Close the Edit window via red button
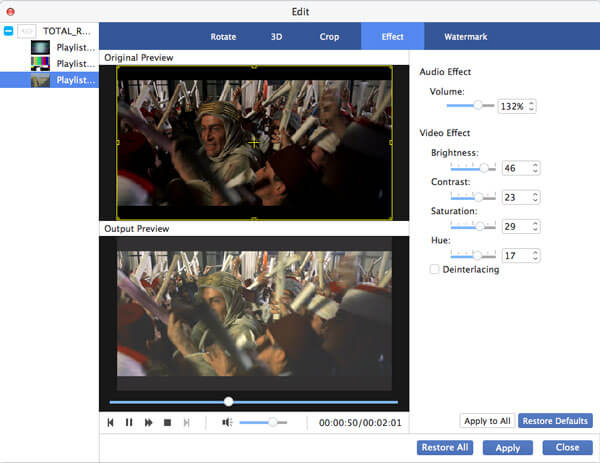This screenshot has height=463, width=600. pos(11,11)
